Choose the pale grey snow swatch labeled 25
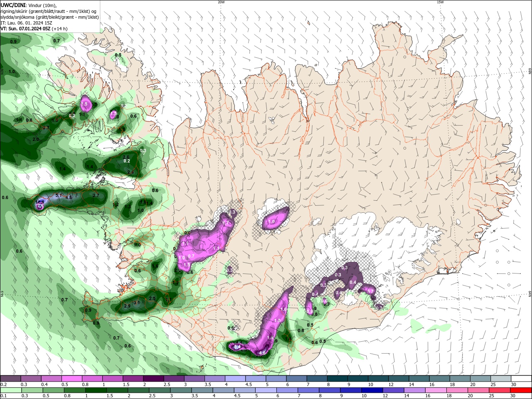The width and height of the screenshot is (532, 399). point(501,378)
